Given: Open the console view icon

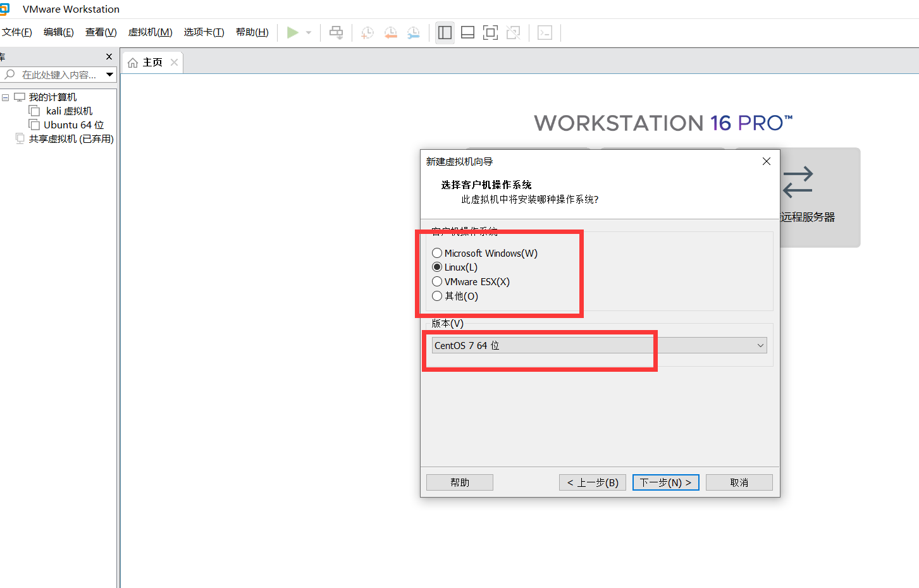Looking at the screenshot, I should click(x=545, y=32).
